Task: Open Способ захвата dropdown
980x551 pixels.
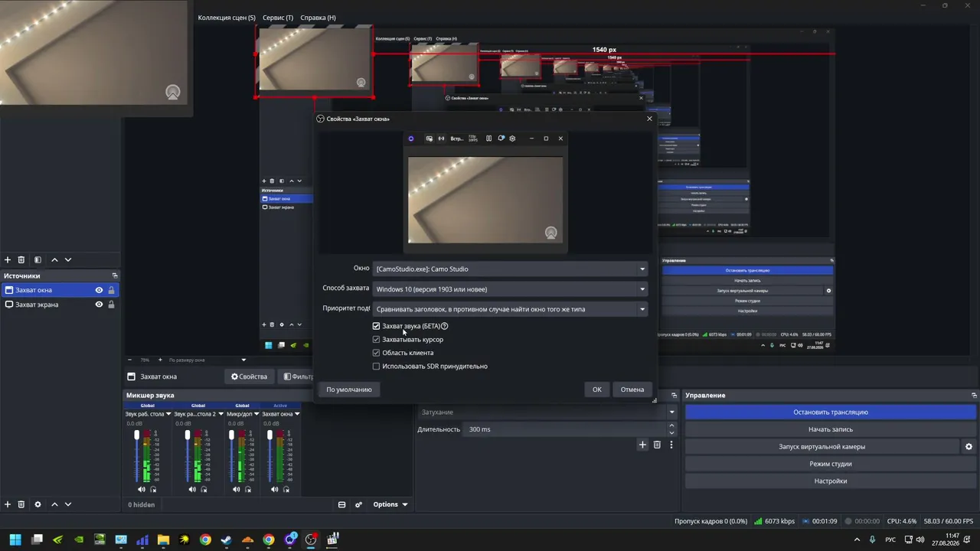Action: (x=510, y=289)
